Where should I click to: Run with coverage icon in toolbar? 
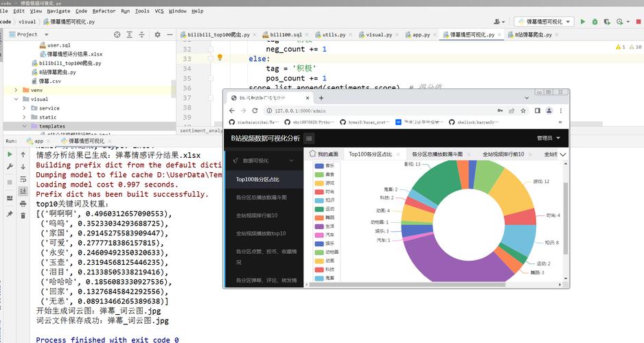(607, 21)
